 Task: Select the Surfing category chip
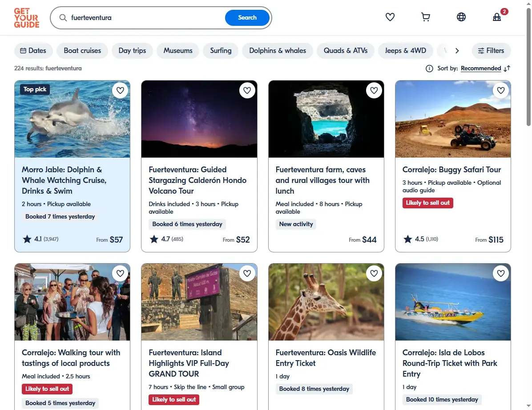pos(221,51)
